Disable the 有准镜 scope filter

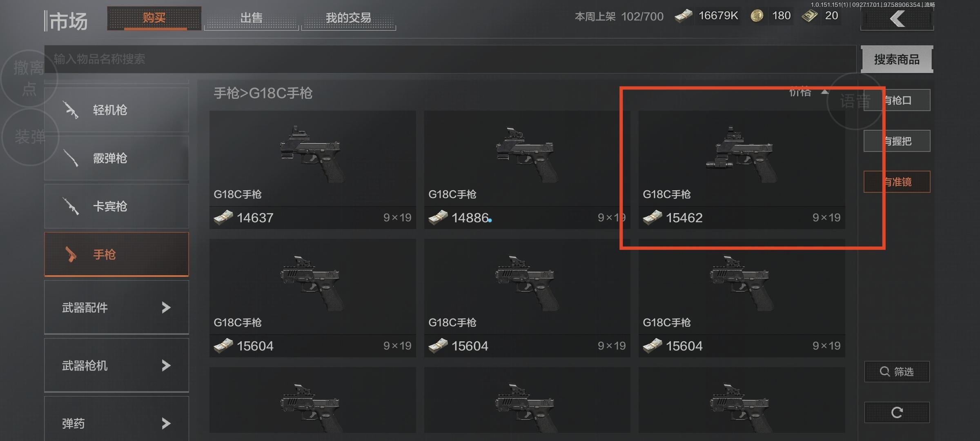coord(897,182)
